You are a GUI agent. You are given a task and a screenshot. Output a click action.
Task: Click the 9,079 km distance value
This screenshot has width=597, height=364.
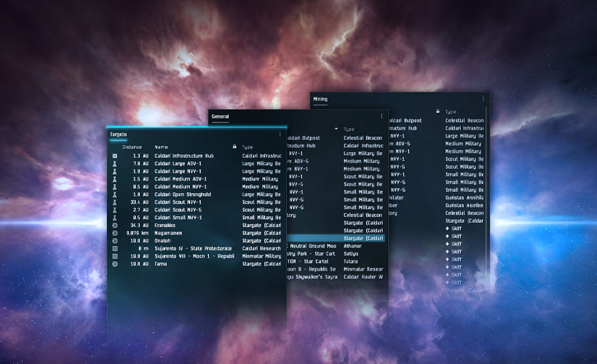(x=138, y=233)
